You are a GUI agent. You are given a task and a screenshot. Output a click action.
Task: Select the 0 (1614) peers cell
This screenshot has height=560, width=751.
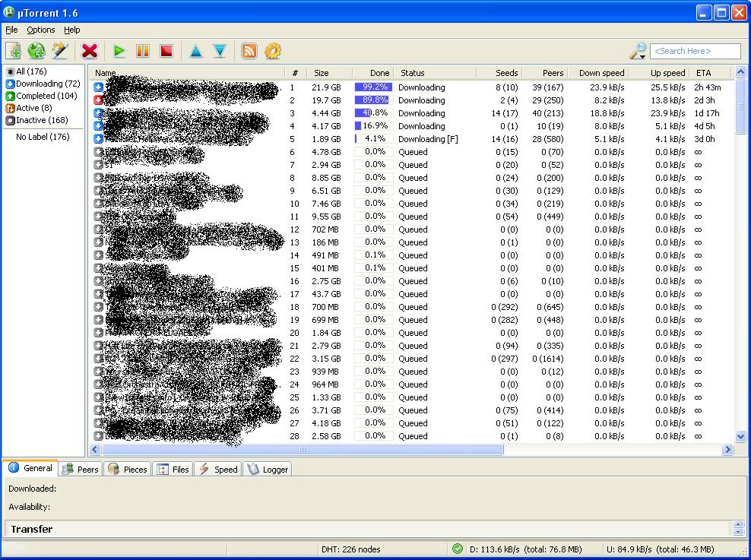click(548, 359)
